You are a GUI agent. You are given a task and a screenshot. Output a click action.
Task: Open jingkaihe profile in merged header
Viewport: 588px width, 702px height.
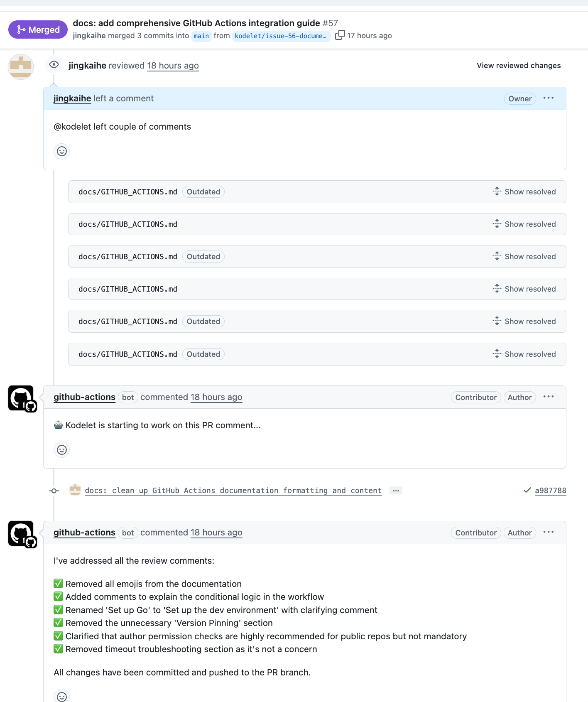click(89, 36)
